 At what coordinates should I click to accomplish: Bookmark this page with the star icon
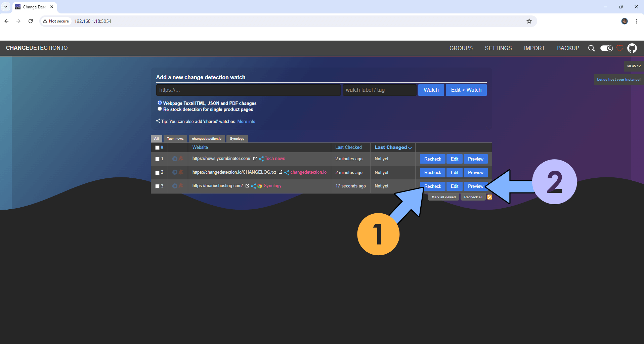click(x=529, y=21)
